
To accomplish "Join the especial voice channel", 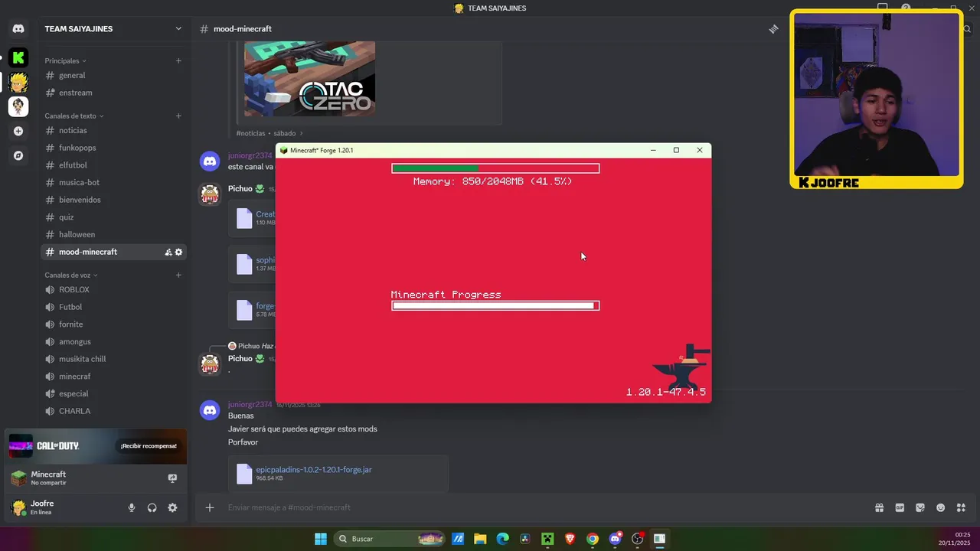I will coord(113,393).
